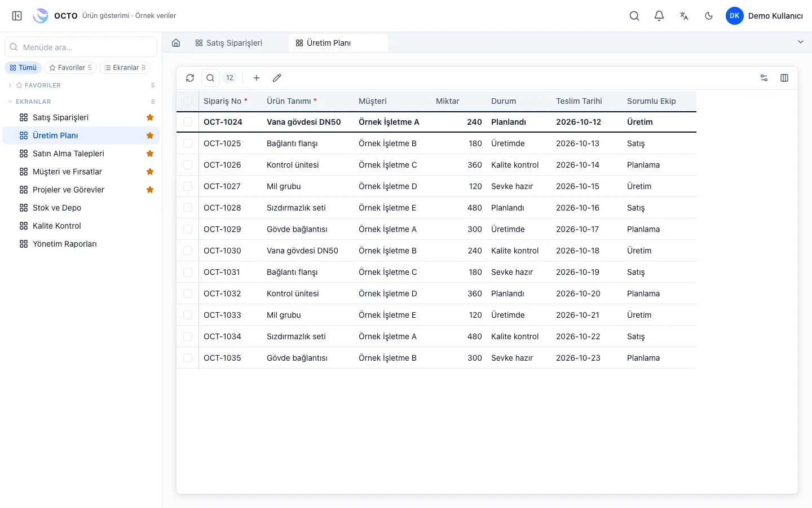Open the tab list dropdown chevron
The width and height of the screenshot is (812, 508).
click(800, 42)
